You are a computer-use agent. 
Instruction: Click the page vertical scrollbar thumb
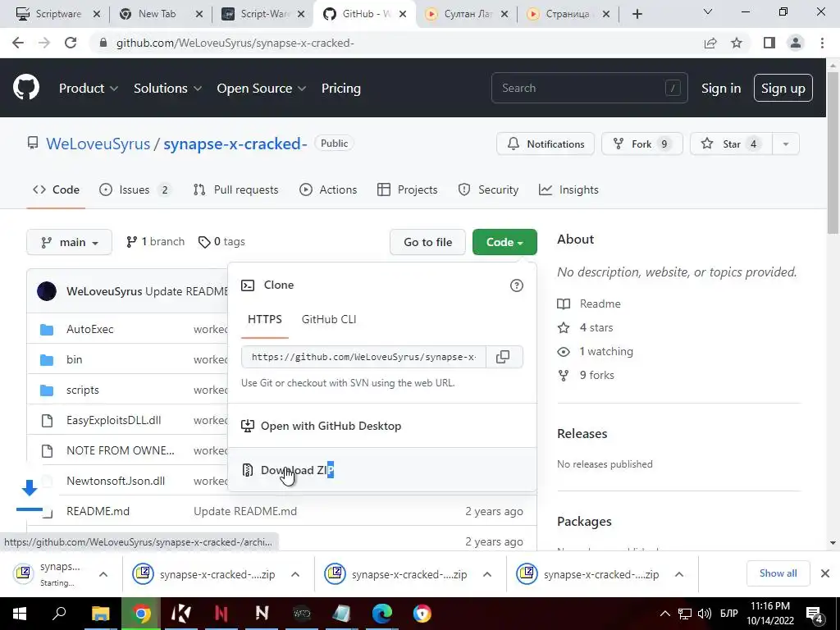tap(833, 153)
